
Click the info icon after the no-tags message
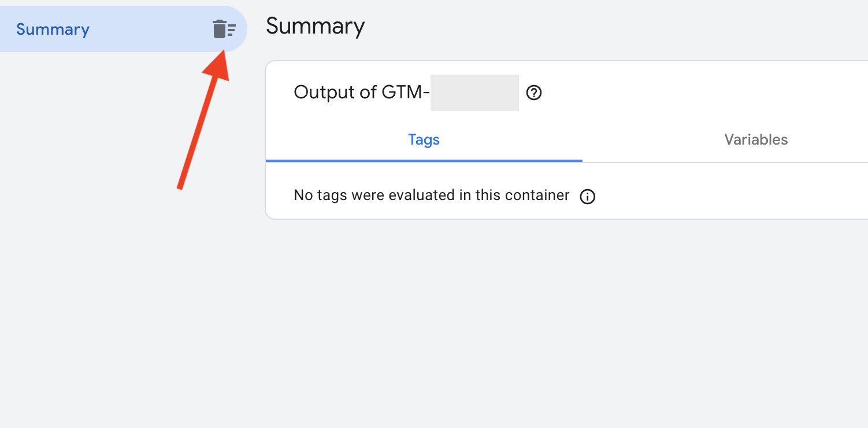tap(587, 197)
